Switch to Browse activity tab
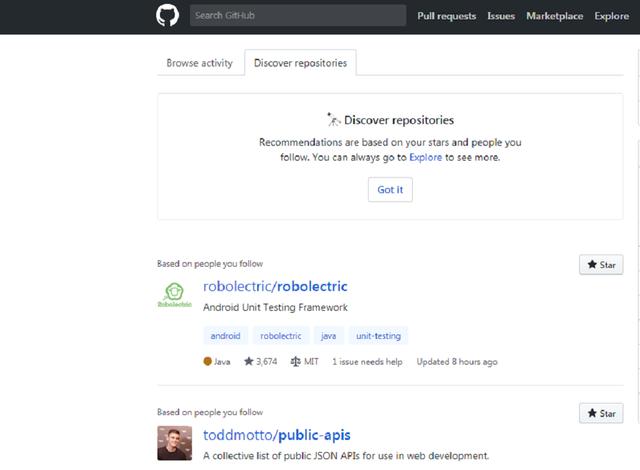 (x=199, y=63)
